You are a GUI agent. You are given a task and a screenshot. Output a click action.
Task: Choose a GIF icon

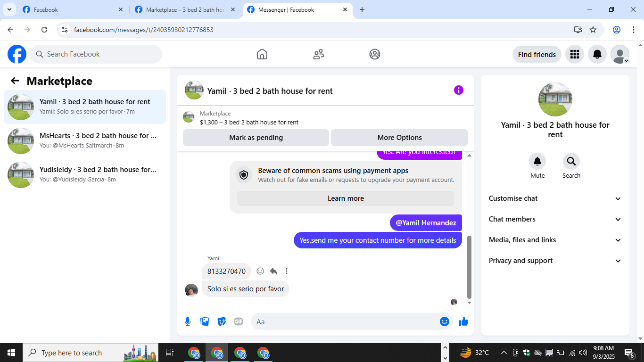pos(239,321)
